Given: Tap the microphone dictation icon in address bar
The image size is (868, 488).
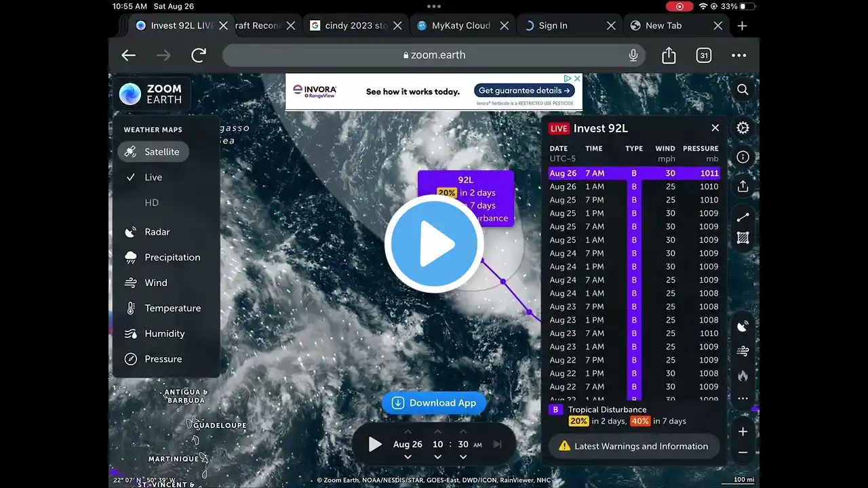Looking at the screenshot, I should (x=633, y=56).
